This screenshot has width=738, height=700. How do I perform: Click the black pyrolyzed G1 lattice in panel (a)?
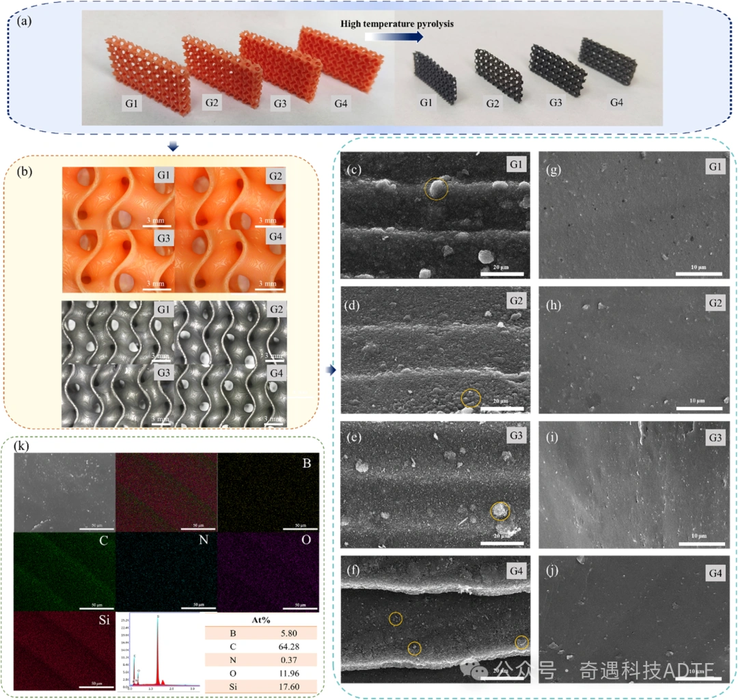pyautogui.click(x=434, y=77)
